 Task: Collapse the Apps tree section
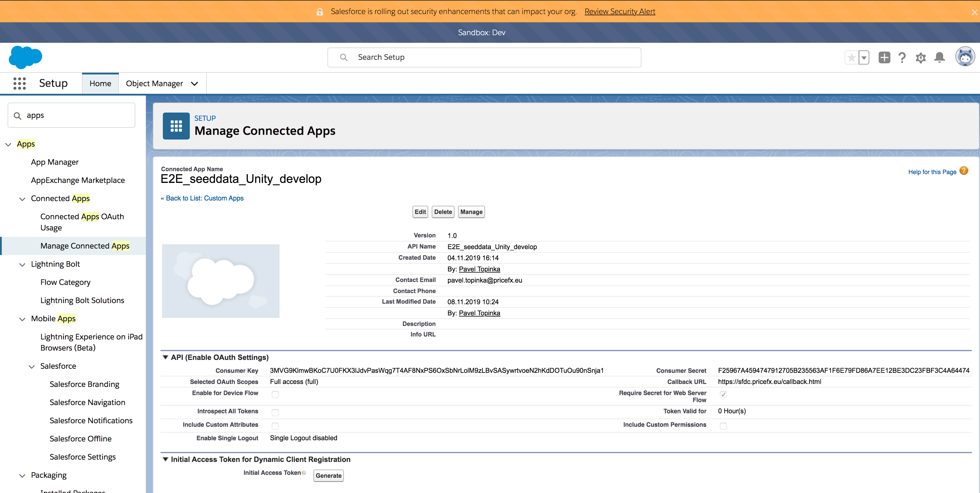(x=8, y=144)
